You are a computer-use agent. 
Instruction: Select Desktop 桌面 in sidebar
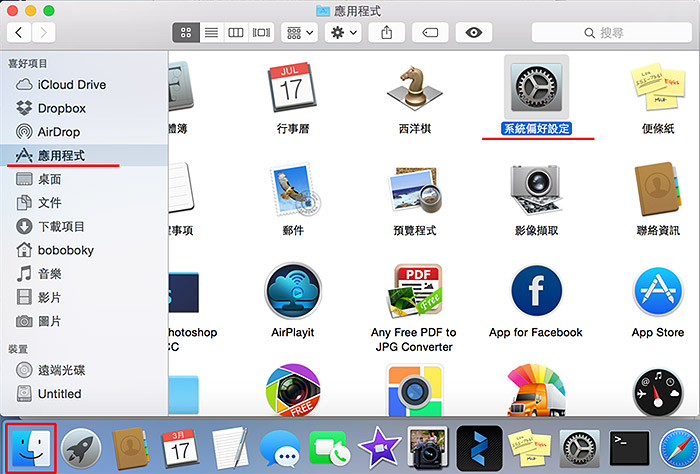84,179
